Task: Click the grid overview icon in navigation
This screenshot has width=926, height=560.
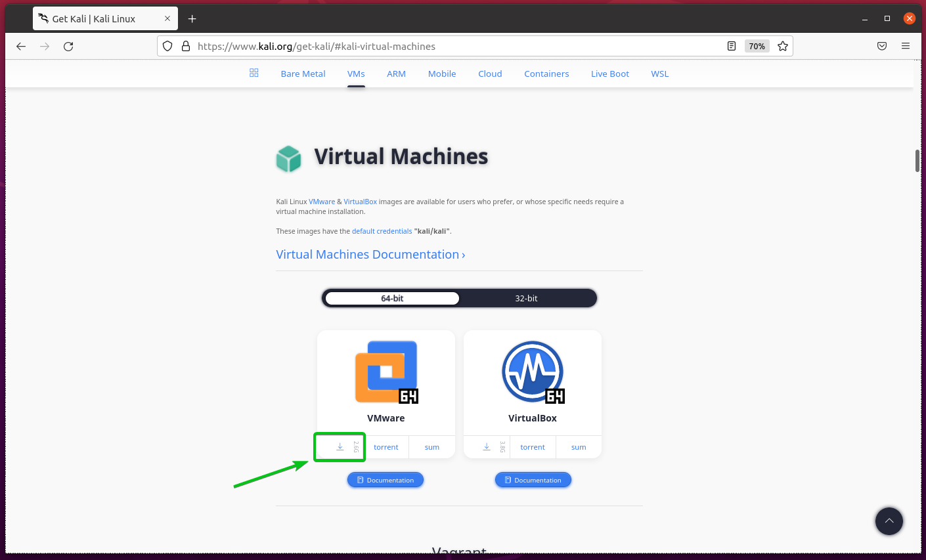Action: pos(254,73)
